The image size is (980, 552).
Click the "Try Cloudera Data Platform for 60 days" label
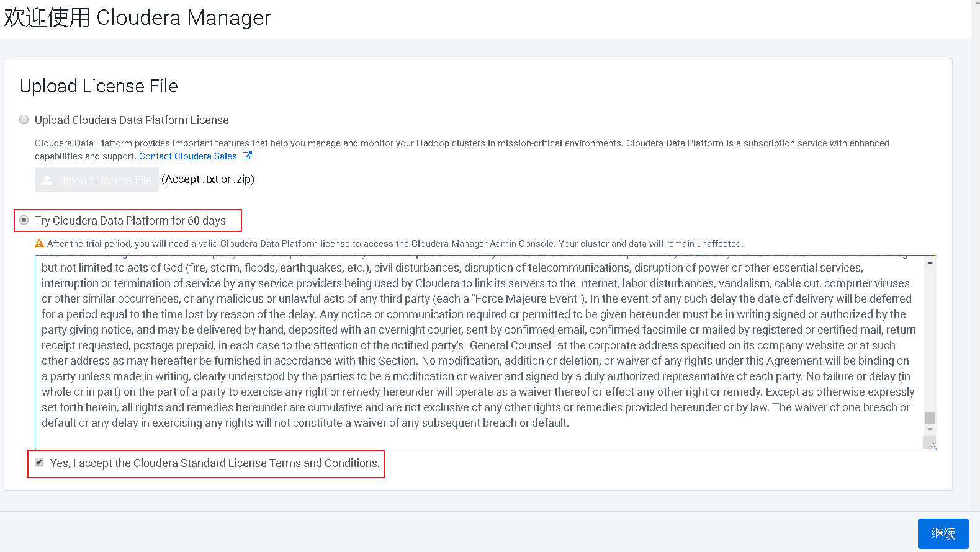pos(130,221)
